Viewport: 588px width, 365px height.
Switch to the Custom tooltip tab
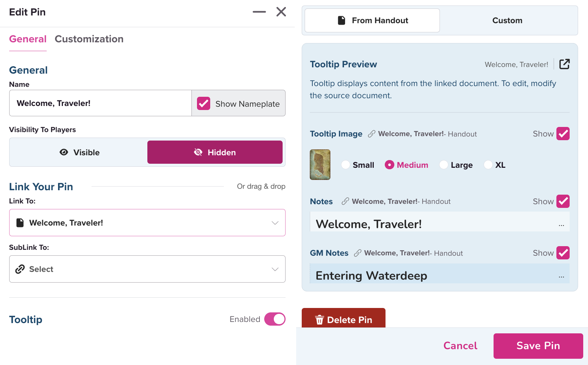(507, 21)
